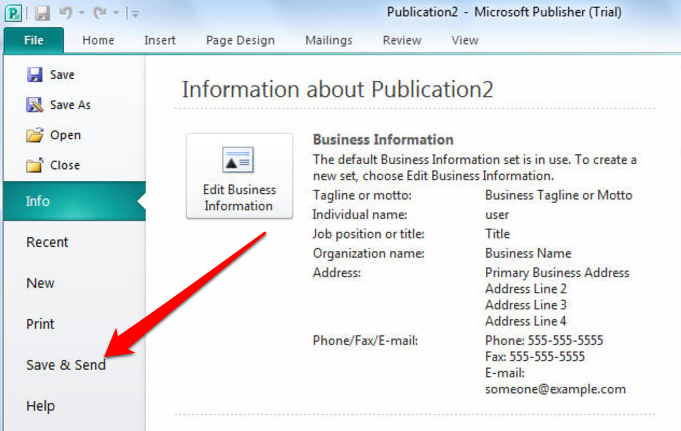Click the Close folder icon

[35, 165]
